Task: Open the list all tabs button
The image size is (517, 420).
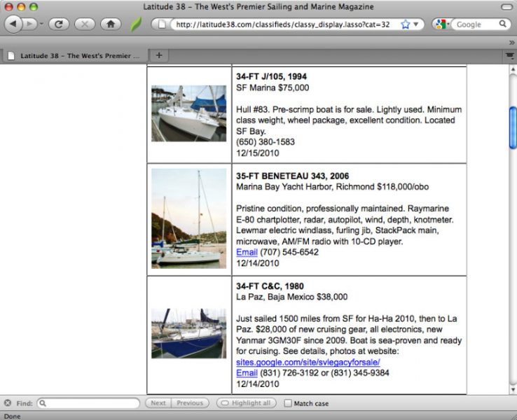Action: 510,55
